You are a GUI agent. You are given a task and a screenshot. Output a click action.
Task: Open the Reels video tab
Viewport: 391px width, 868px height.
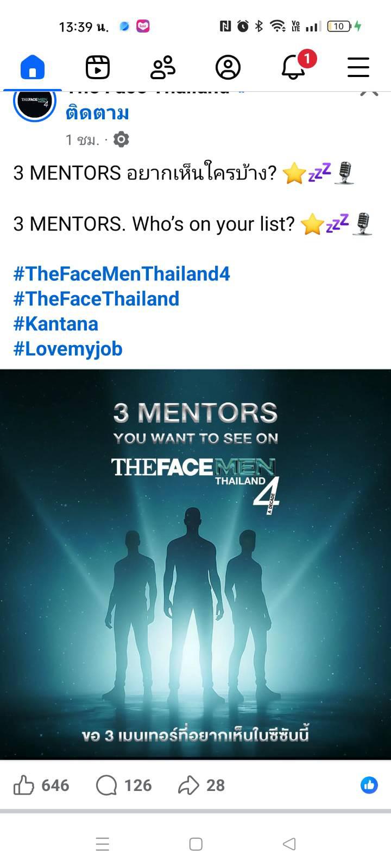tap(98, 67)
